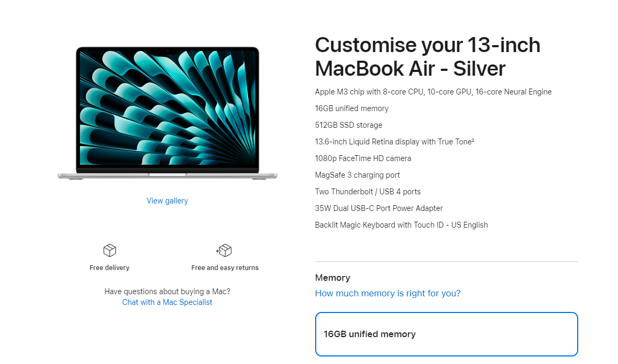Image resolution: width=618 pixels, height=364 pixels.
Task: Click the 16GB unified memory spec line
Action: [x=352, y=109]
